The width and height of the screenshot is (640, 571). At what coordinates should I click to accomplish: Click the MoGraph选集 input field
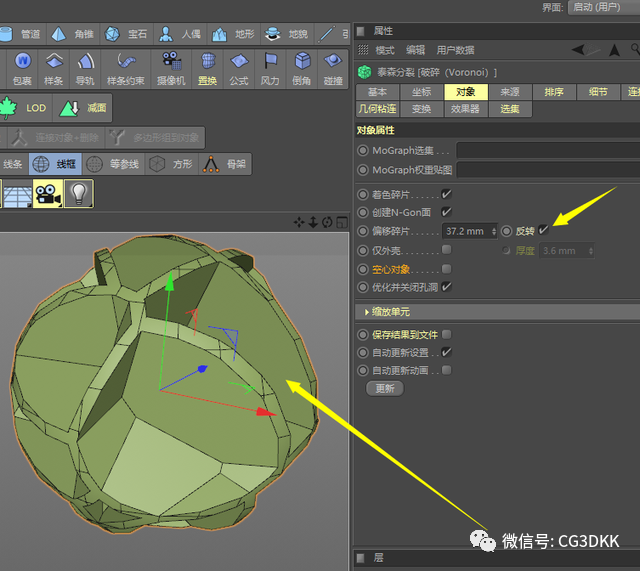pyautogui.click(x=548, y=150)
